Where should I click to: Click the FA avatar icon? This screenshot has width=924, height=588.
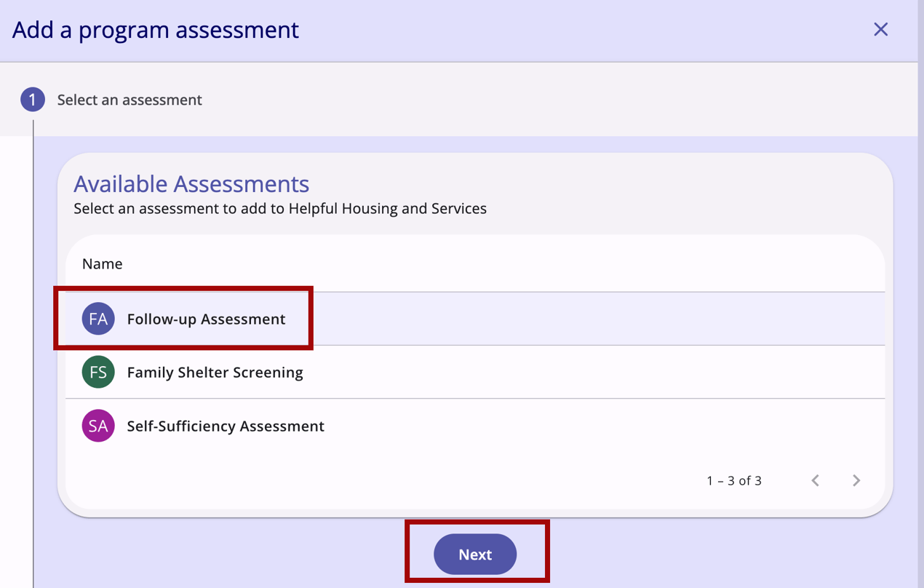tap(97, 318)
